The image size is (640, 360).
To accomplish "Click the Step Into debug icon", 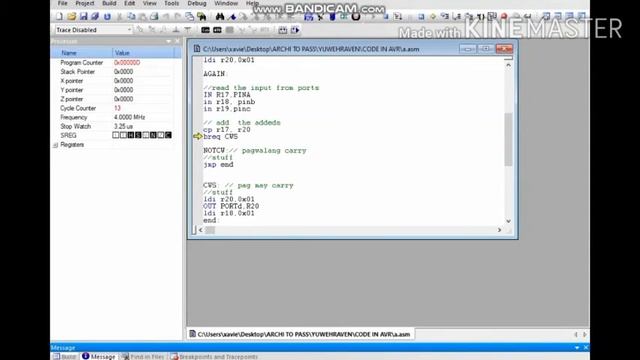I will coord(444,16).
